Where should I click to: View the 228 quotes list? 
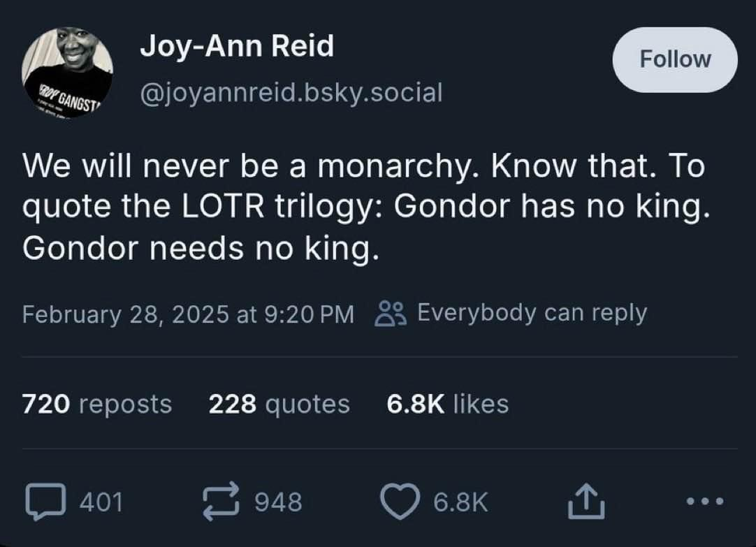pyautogui.click(x=279, y=404)
